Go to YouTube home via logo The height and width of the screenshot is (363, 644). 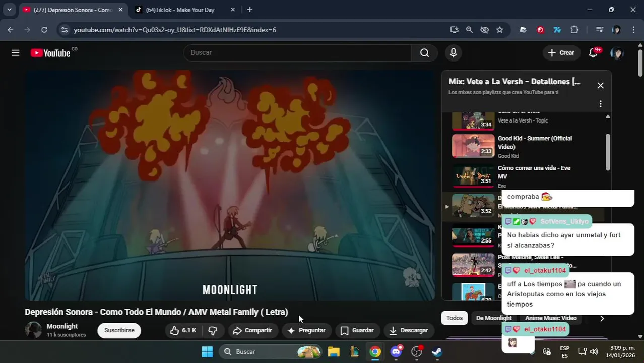click(50, 53)
